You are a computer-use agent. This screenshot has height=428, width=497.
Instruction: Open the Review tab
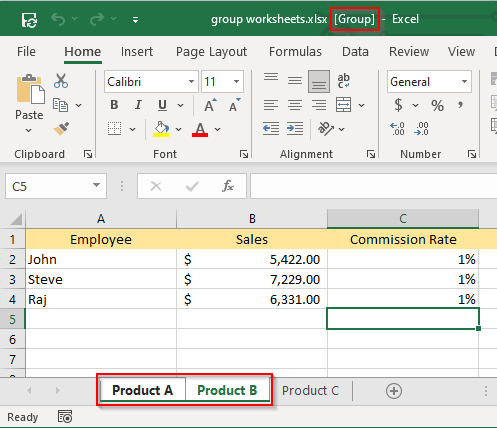pos(409,52)
